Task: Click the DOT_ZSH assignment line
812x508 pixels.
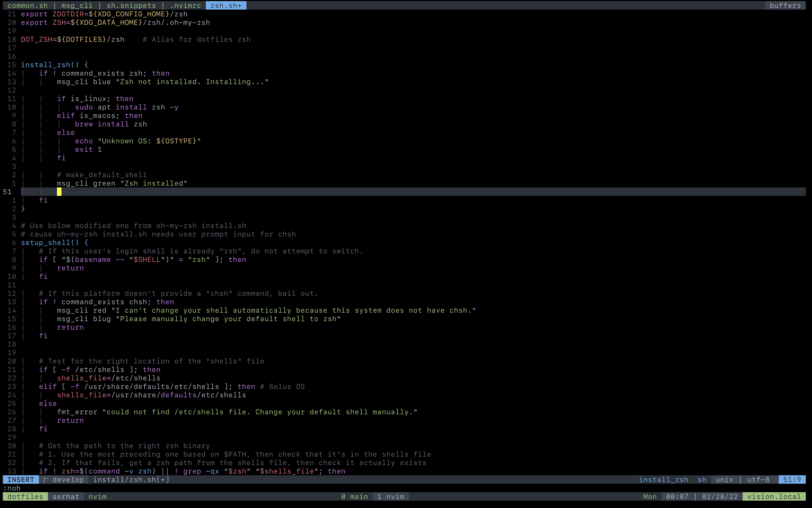Action: (x=72, y=39)
